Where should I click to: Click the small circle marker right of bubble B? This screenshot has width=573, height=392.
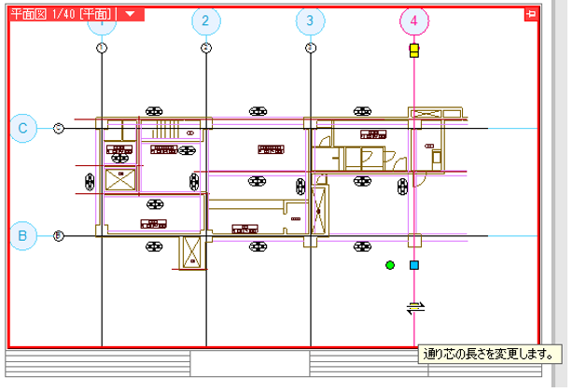click(58, 235)
